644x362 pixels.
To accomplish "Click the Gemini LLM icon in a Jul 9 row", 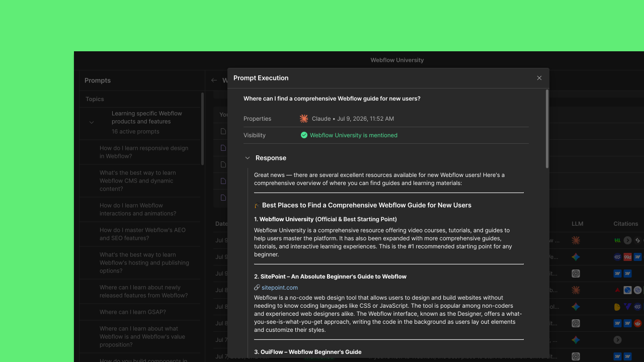I will coord(576,257).
